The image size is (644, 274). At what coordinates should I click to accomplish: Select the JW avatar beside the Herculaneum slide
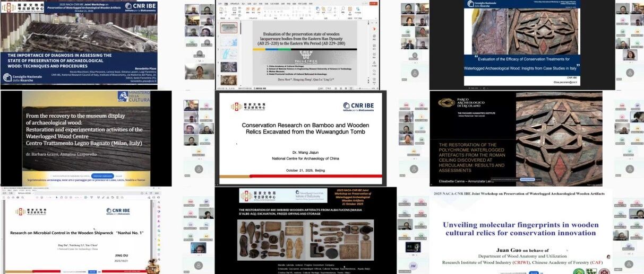637,128
